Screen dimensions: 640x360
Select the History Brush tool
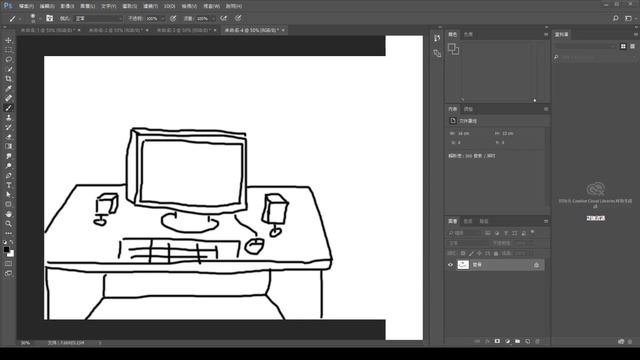pyautogui.click(x=9, y=127)
